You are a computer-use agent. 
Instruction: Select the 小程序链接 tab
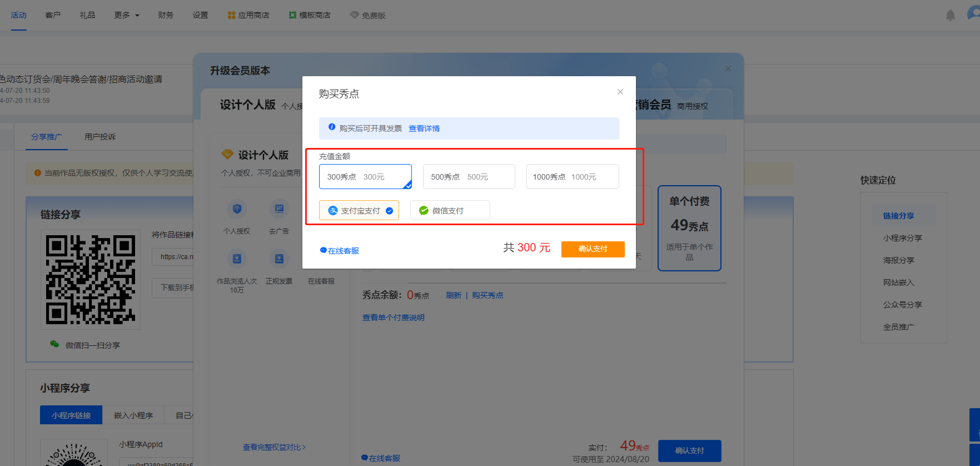71,415
